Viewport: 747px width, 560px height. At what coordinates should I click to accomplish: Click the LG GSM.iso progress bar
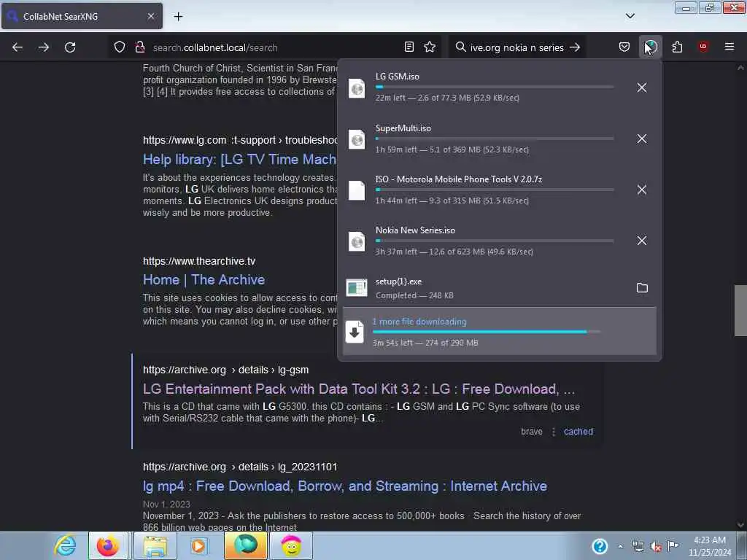(495, 87)
